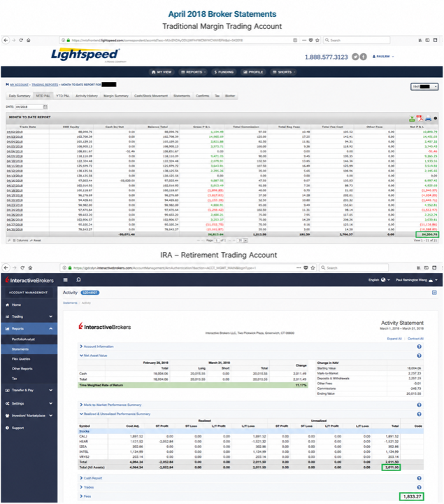This screenshot has height=504, width=444.
Task: Open the Funding menu in Lightspeed
Action: pos(224,72)
